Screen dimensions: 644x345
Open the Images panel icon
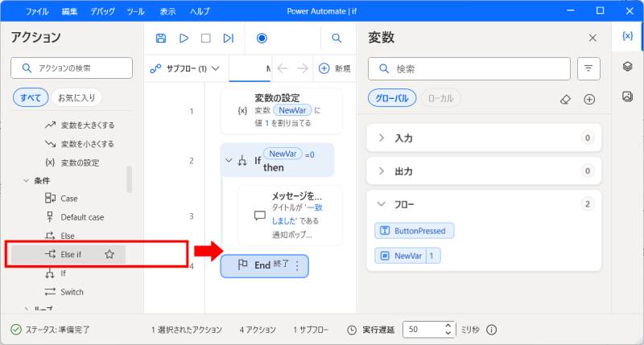(628, 97)
